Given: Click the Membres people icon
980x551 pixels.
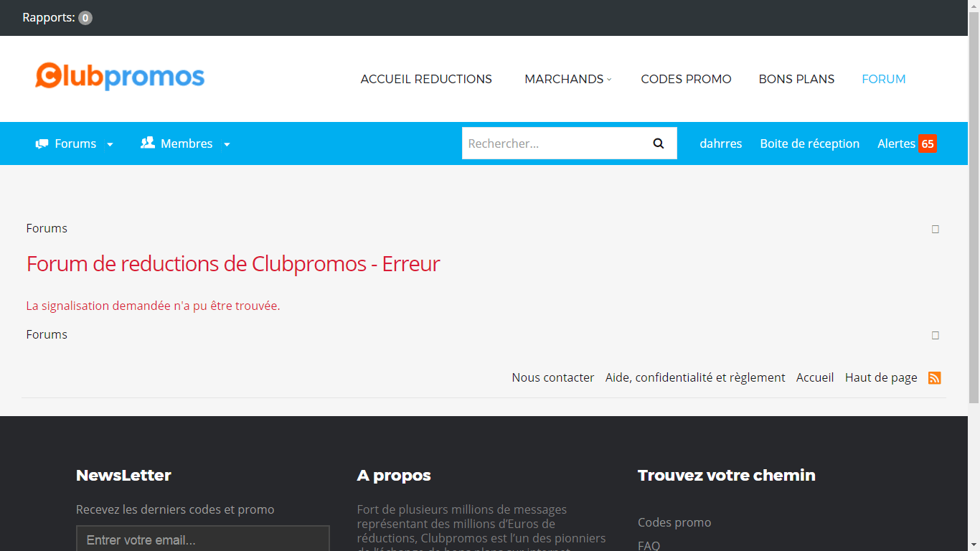Looking at the screenshot, I should [148, 143].
